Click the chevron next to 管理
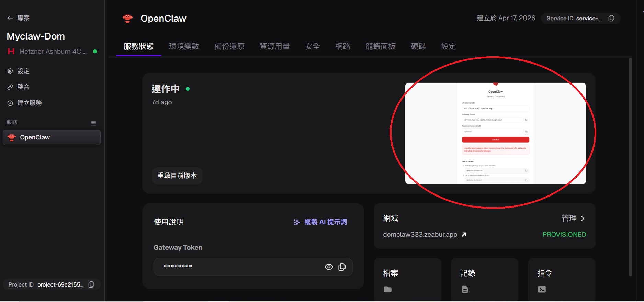Image resolution: width=644 pixels, height=302 pixels. pyautogui.click(x=583, y=219)
